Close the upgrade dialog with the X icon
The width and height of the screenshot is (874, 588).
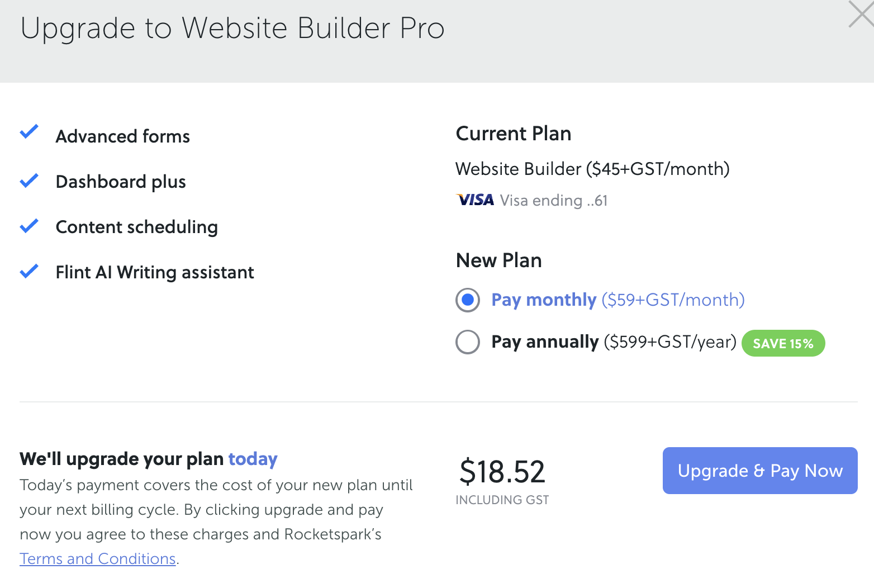(861, 15)
